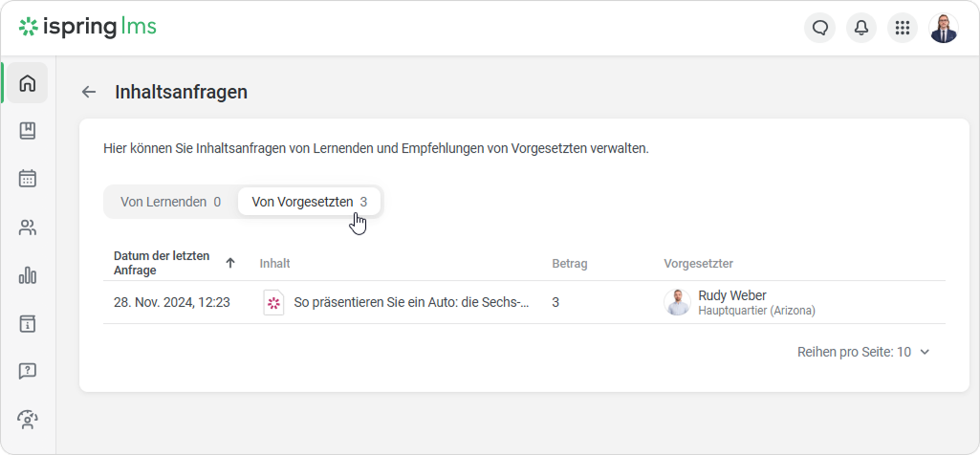Go back using the arrow button
Image resolution: width=980 pixels, height=455 pixels.
(89, 92)
